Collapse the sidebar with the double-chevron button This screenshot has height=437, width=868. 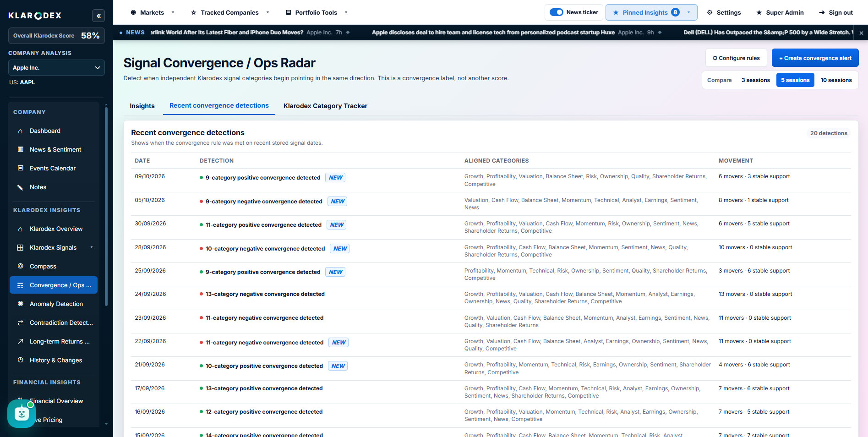(x=98, y=16)
